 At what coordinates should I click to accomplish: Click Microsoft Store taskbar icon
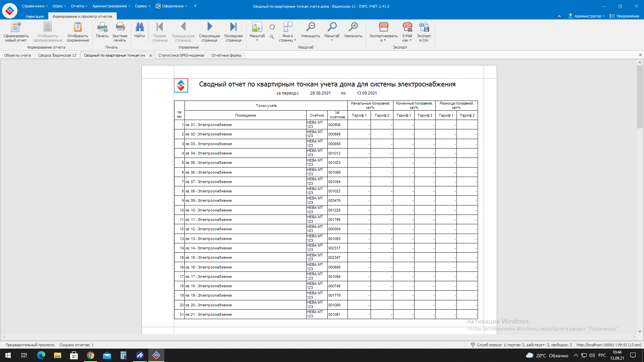click(x=74, y=355)
